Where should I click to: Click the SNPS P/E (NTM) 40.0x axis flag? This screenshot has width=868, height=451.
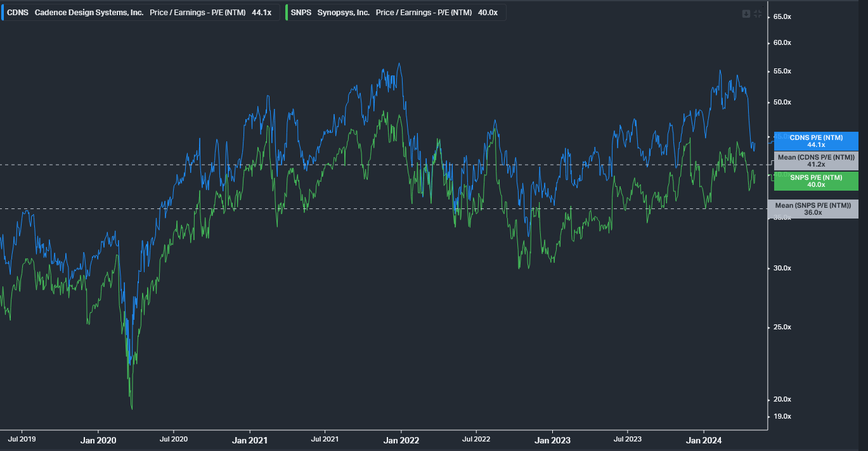816,181
